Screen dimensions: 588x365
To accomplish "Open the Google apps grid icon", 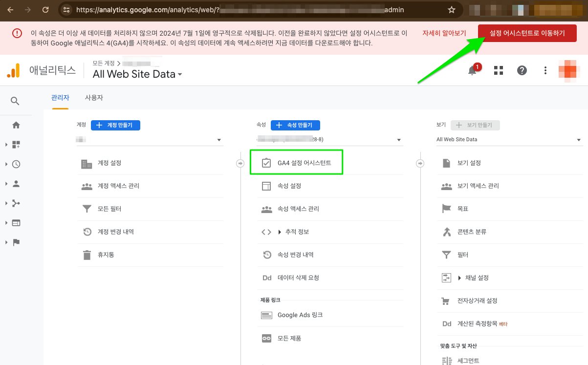I will coord(499,70).
